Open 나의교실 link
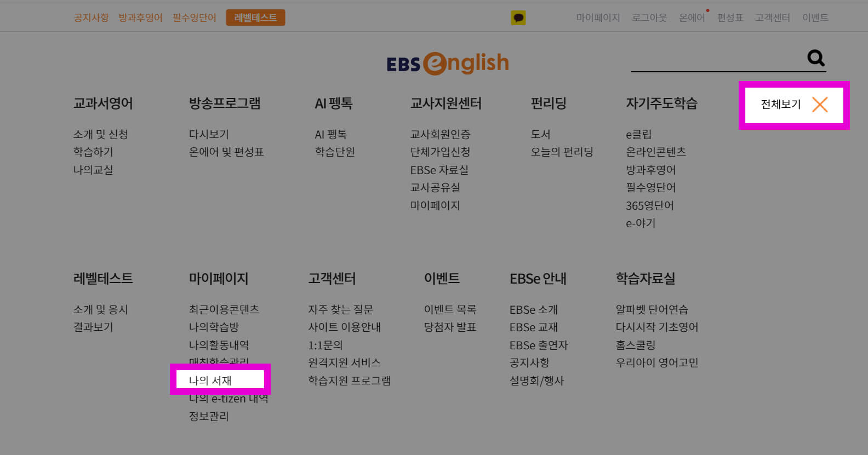The height and width of the screenshot is (455, 868). tap(93, 170)
